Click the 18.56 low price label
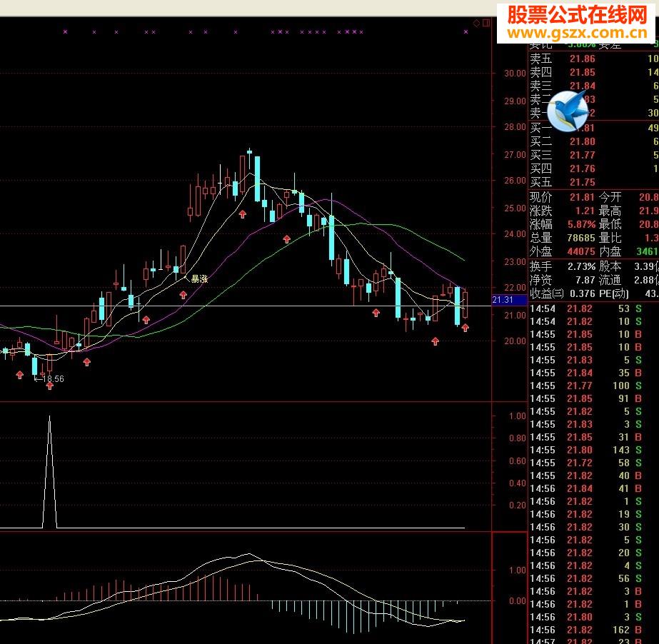 click(x=54, y=378)
